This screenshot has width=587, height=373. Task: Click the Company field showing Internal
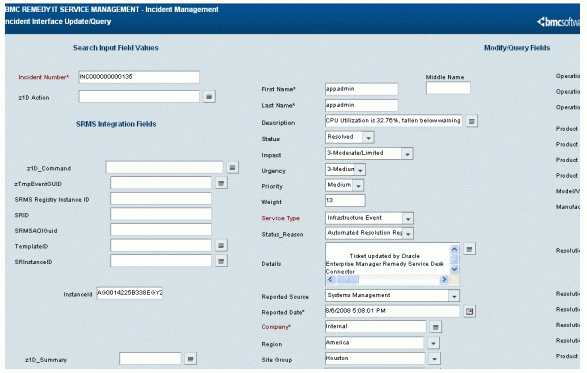click(376, 327)
